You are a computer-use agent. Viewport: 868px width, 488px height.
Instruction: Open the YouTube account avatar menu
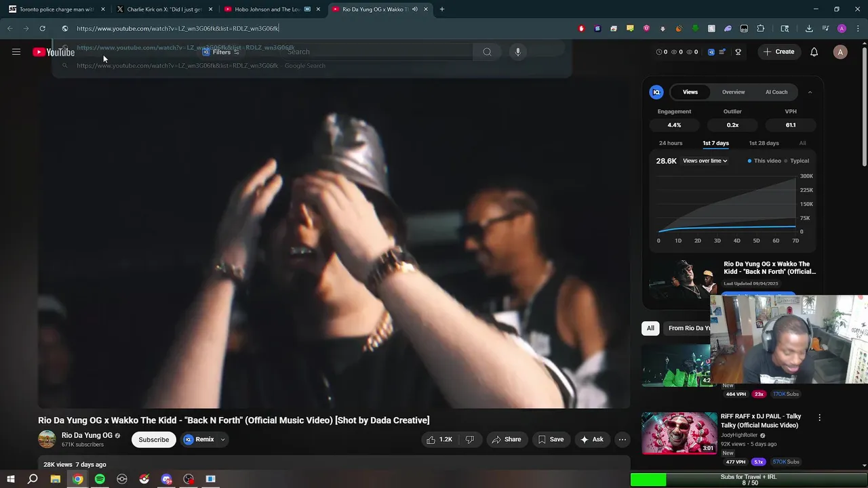[x=840, y=52]
